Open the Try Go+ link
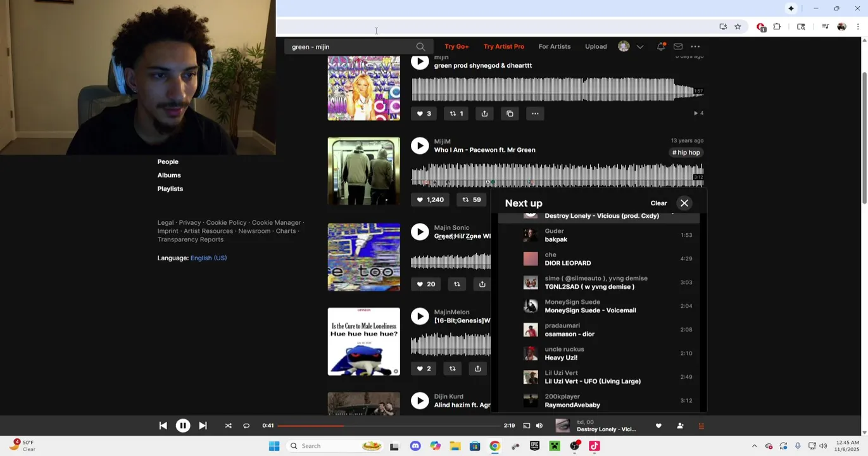Viewport: 868px width, 456px height. [456, 46]
